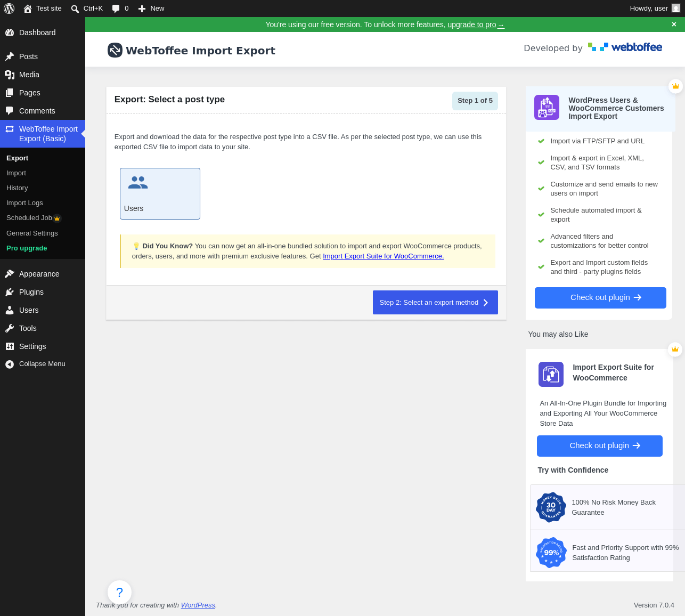Image resolution: width=685 pixels, height=616 pixels.
Task: Open the Appearance menu
Action: 43,274
